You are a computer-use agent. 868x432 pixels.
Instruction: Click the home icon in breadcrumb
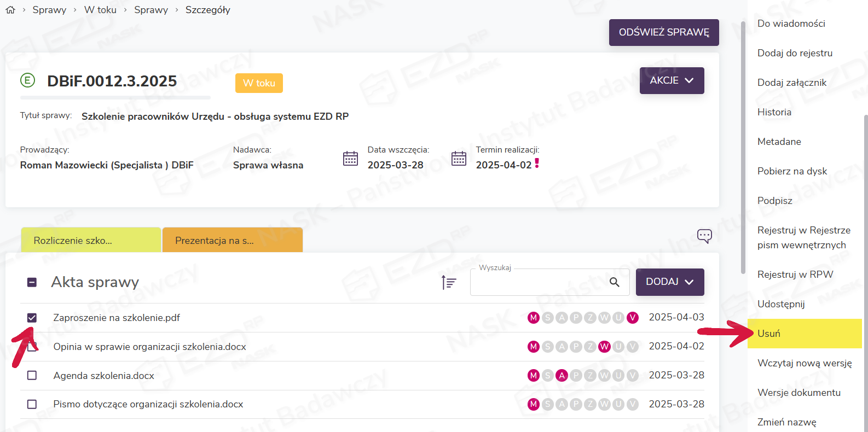coord(10,10)
